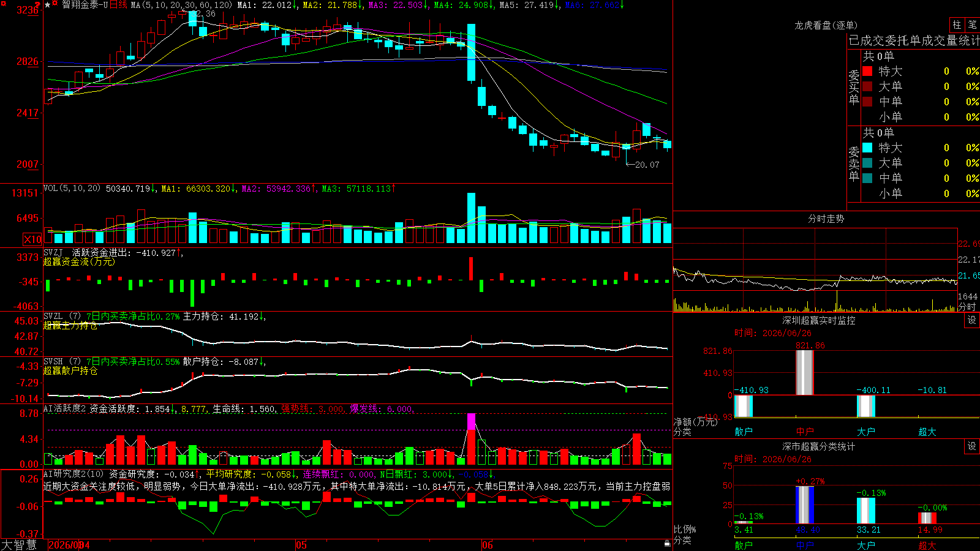Click the blue 中户 bar in 深市超赢分类统计
This screenshot has height=551, width=980.
(x=805, y=505)
